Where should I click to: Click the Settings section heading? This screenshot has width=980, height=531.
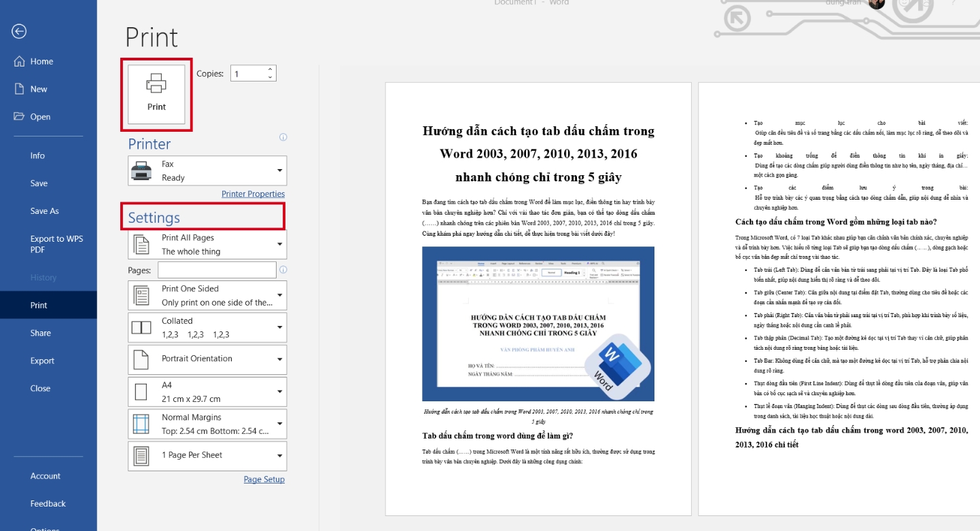pos(154,217)
